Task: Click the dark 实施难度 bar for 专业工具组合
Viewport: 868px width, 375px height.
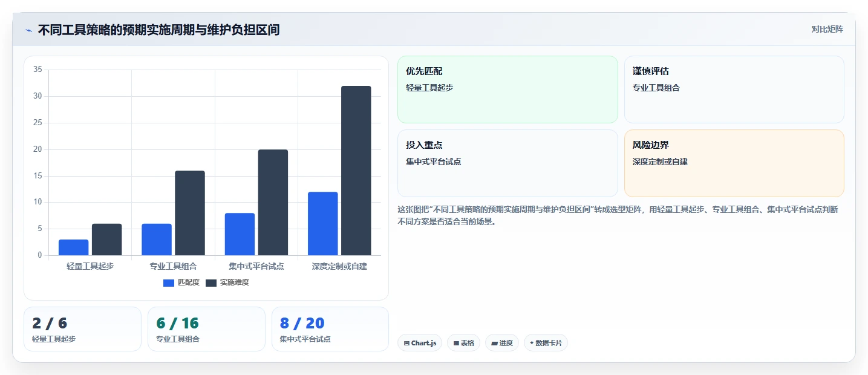Action: [190, 213]
